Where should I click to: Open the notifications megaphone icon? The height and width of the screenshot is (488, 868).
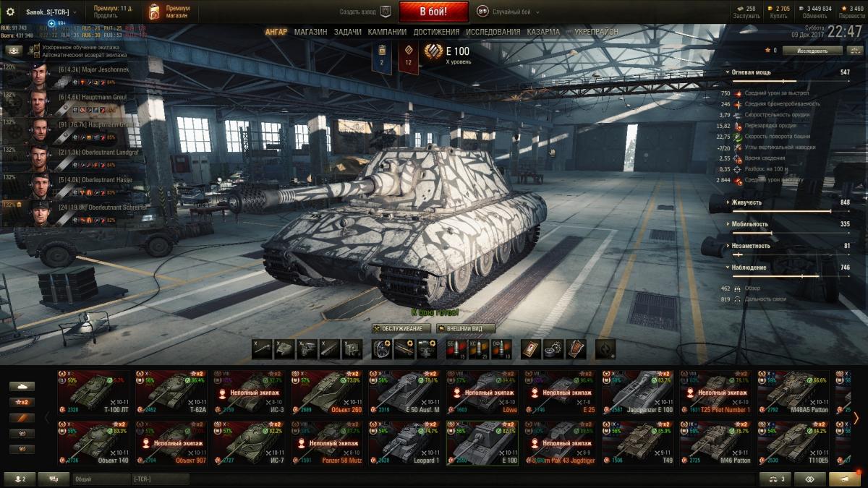845,479
